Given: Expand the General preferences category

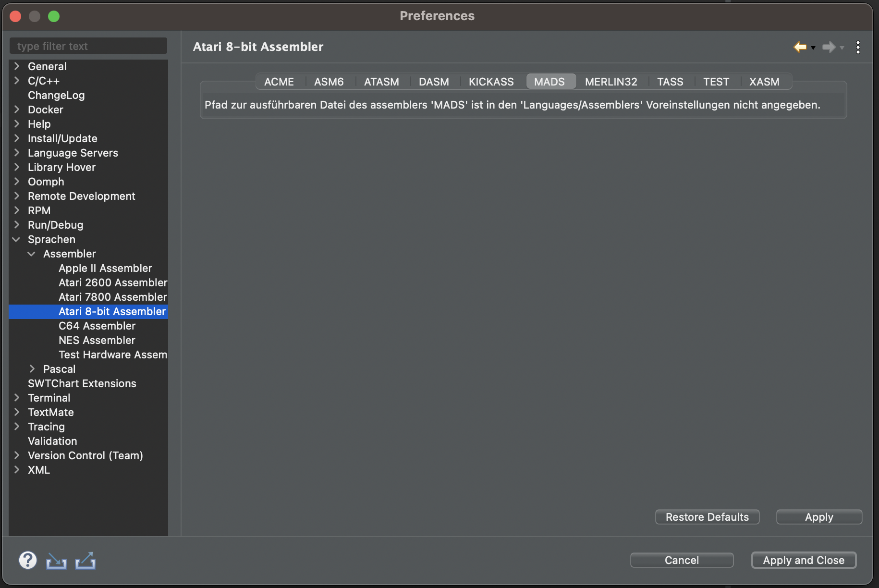Looking at the screenshot, I should click(16, 66).
